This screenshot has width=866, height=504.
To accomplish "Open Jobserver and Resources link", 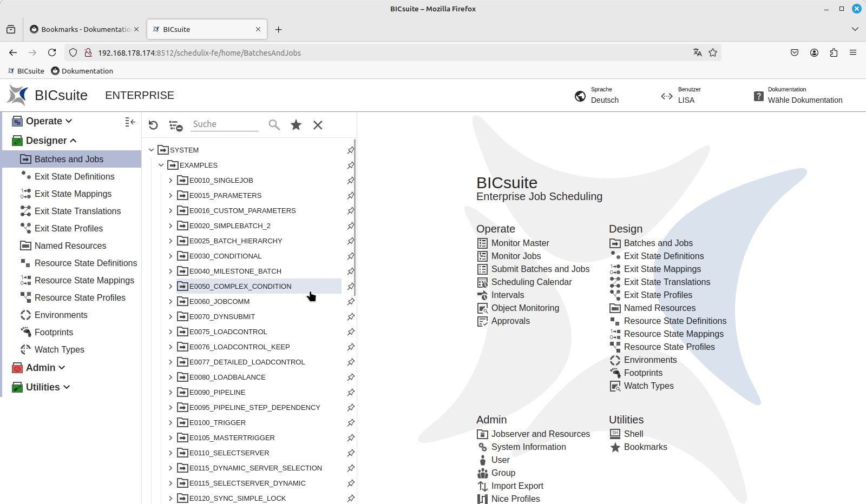I will (540, 434).
